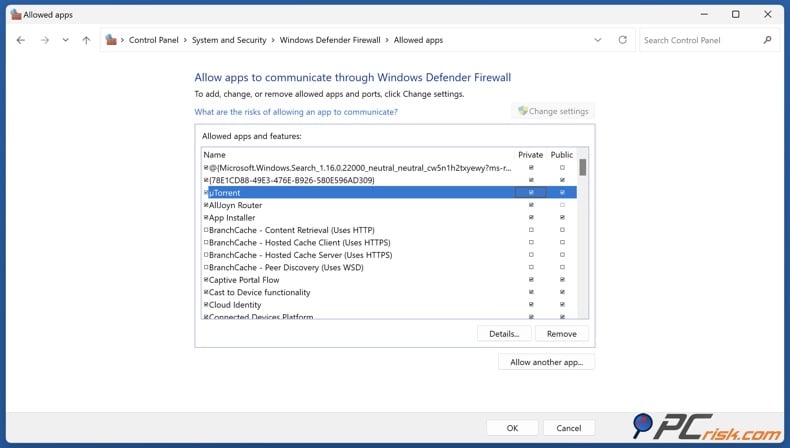Viewport: 790px width, 448px height.
Task: Click Allow another app button
Action: point(546,362)
